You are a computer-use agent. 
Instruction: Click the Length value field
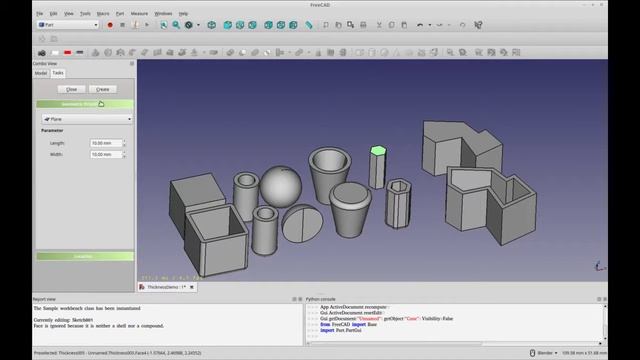coord(106,143)
